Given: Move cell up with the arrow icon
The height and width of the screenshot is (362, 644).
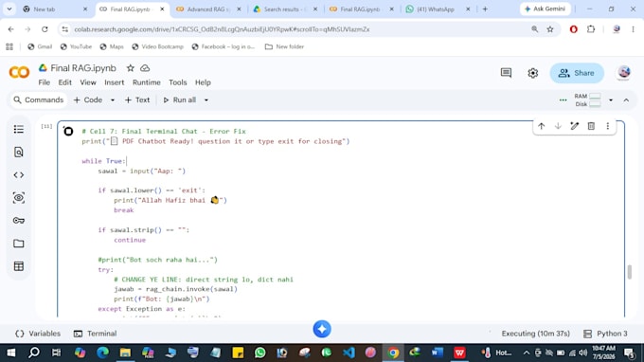Looking at the screenshot, I should [x=542, y=126].
